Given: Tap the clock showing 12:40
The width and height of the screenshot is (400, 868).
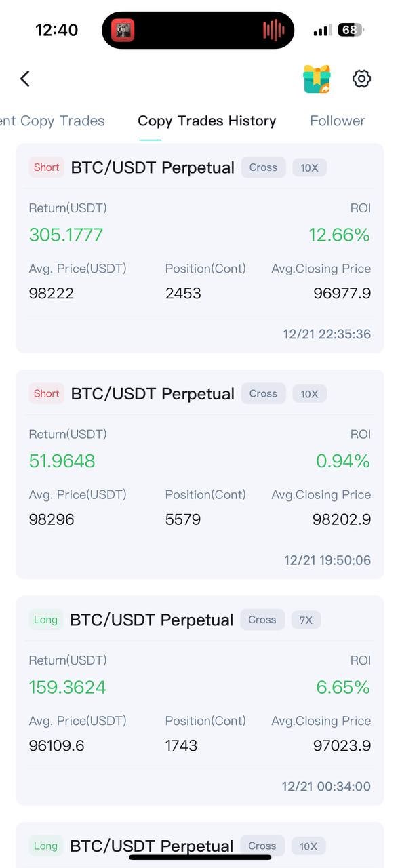Looking at the screenshot, I should tap(57, 30).
